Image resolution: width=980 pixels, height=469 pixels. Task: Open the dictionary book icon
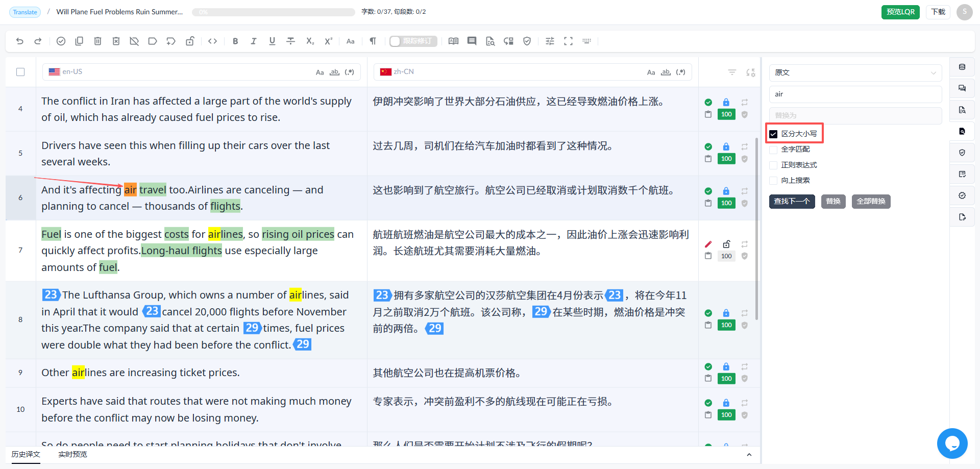click(x=453, y=41)
